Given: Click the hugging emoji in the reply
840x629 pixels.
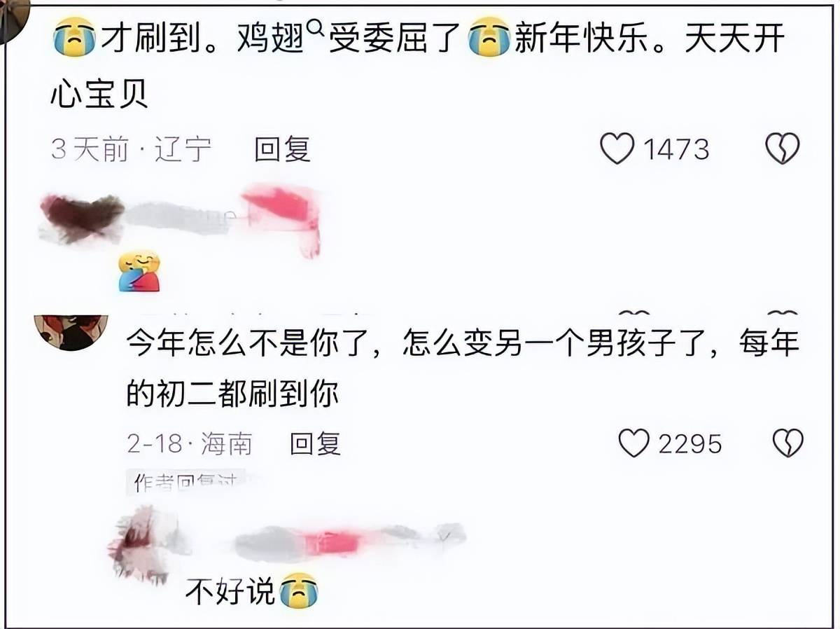Looking at the screenshot, I should pos(139,272).
